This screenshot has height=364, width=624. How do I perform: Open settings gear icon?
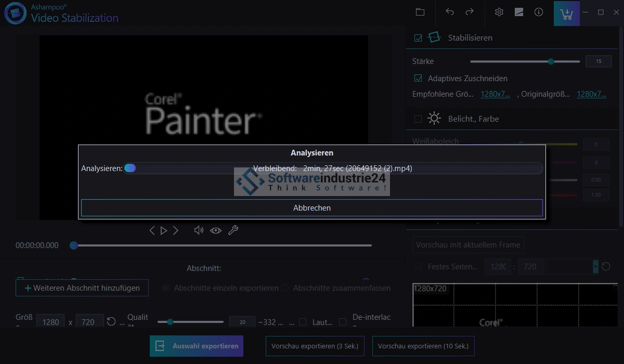tap(499, 12)
